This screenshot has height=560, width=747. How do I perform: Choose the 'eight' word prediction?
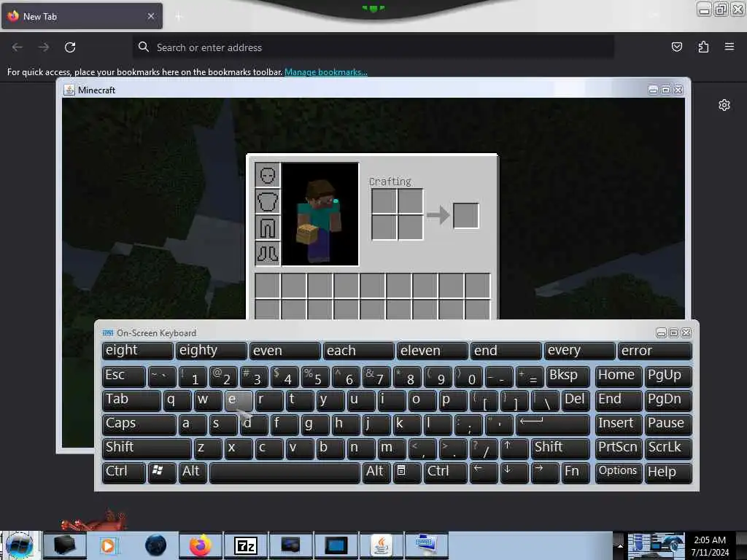137,351
